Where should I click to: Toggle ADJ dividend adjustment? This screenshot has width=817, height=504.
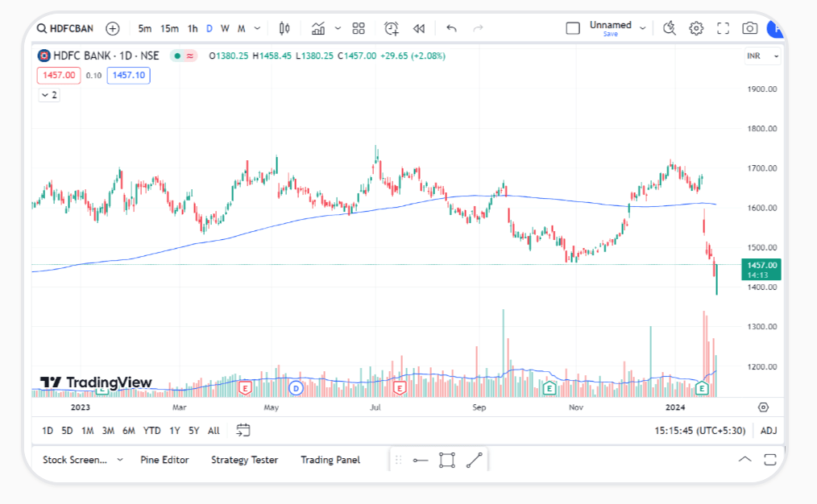(769, 431)
